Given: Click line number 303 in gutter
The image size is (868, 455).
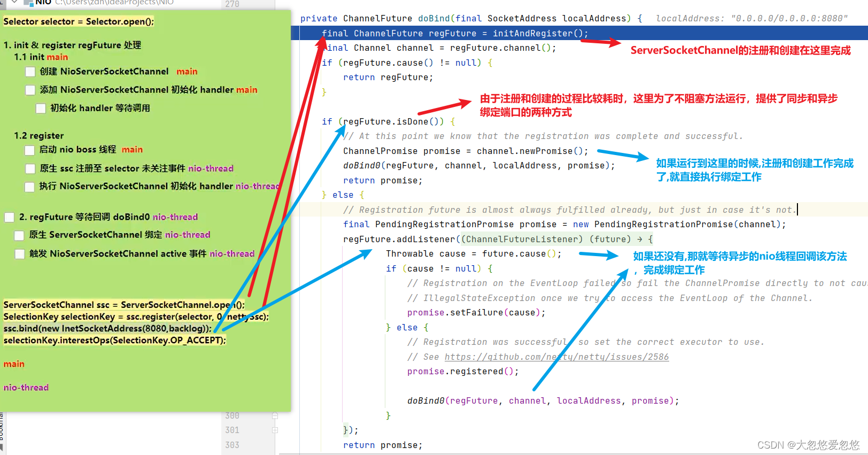Looking at the screenshot, I should click(x=232, y=445).
